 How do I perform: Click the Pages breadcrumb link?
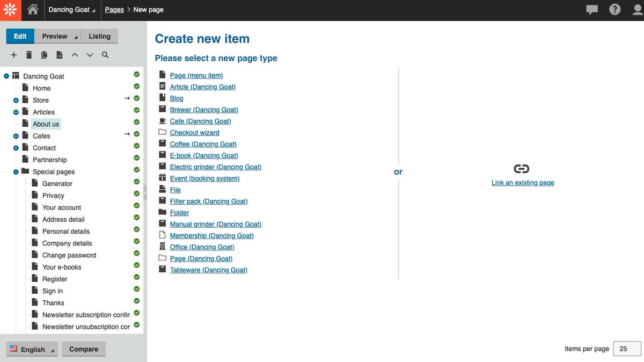point(114,10)
